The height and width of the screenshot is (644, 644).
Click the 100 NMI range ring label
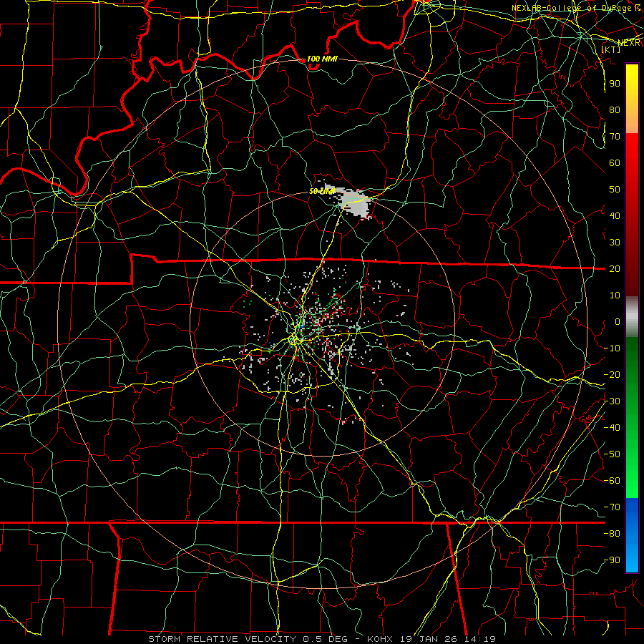point(322,59)
